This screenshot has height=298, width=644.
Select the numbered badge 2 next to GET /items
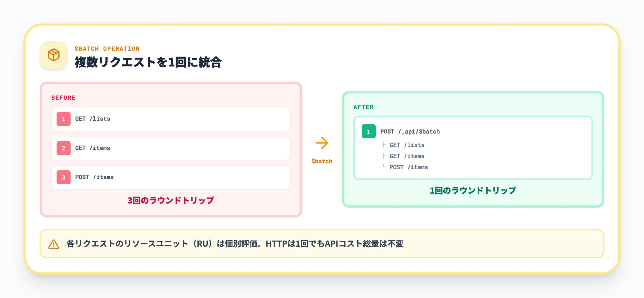coord(63,148)
